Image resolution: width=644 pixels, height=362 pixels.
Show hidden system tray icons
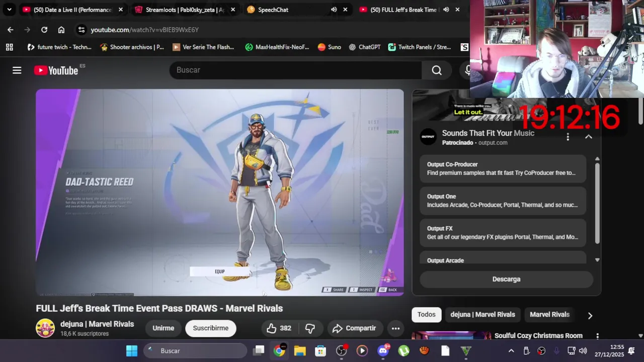coord(511,351)
